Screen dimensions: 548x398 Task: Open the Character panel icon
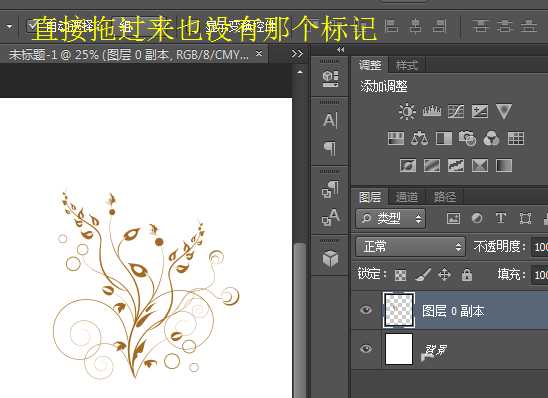[330, 120]
